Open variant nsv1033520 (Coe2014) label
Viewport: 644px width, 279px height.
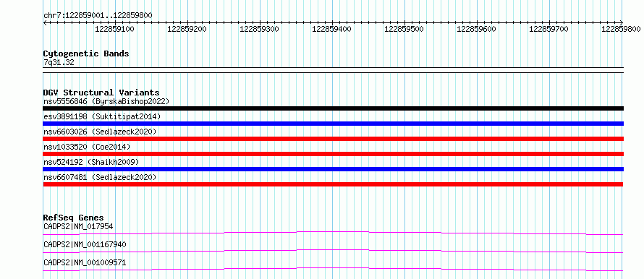(x=87, y=147)
